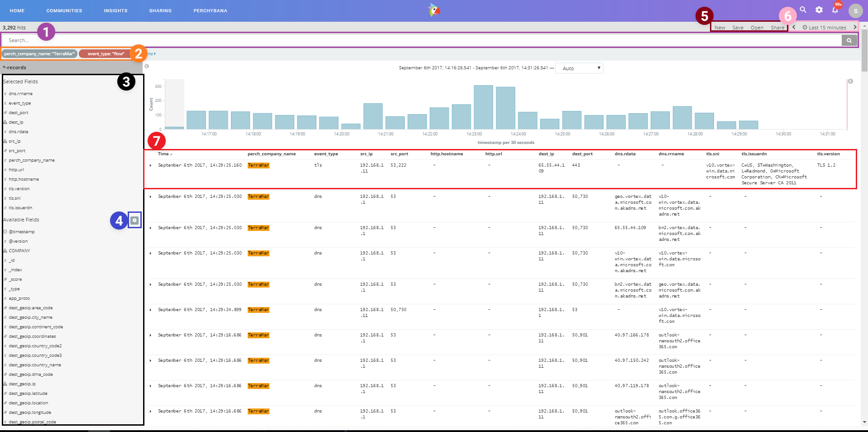868x432 pixels.
Task: Collapse the fields sidebar arrow
Action: click(x=147, y=66)
